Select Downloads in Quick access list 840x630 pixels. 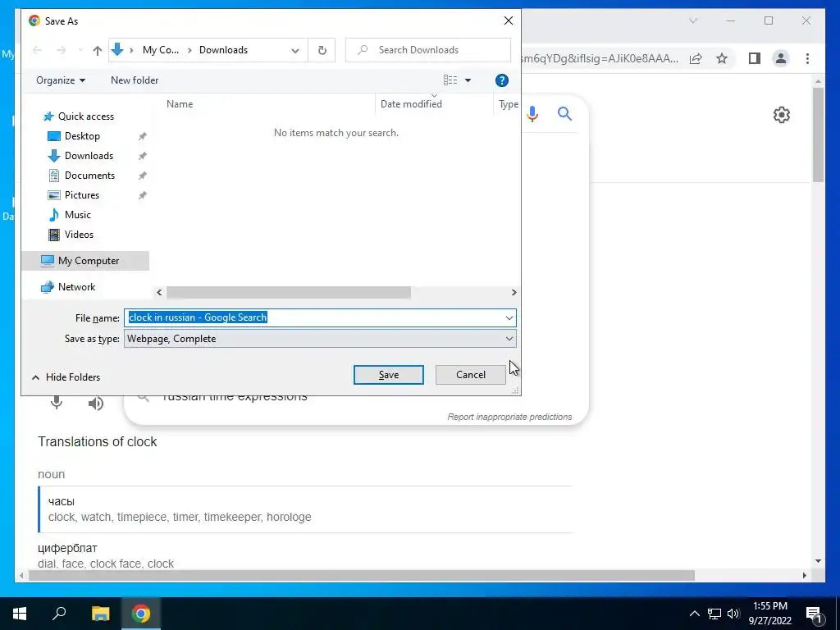tap(89, 156)
